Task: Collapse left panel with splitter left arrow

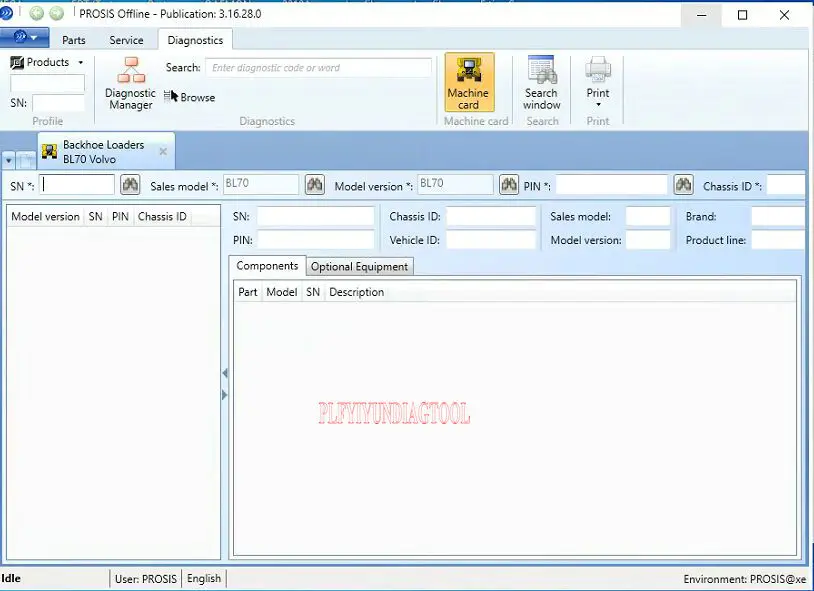Action: (x=224, y=373)
